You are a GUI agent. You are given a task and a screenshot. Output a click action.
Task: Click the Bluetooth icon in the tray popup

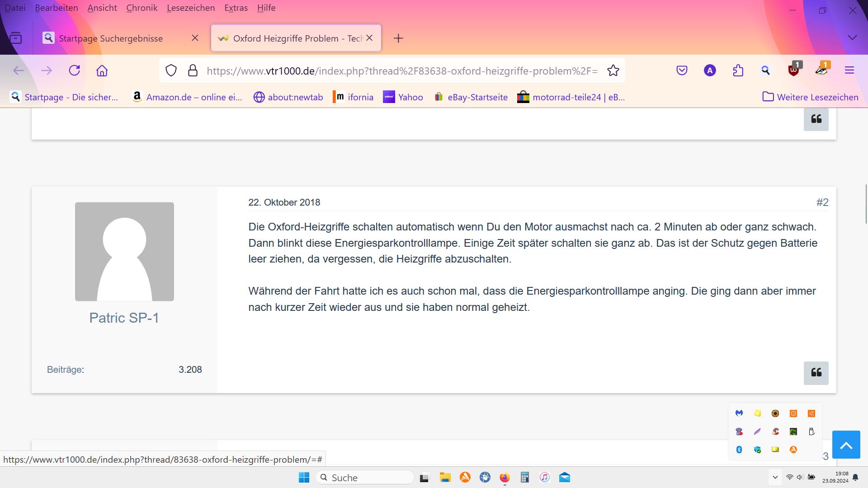click(x=739, y=450)
